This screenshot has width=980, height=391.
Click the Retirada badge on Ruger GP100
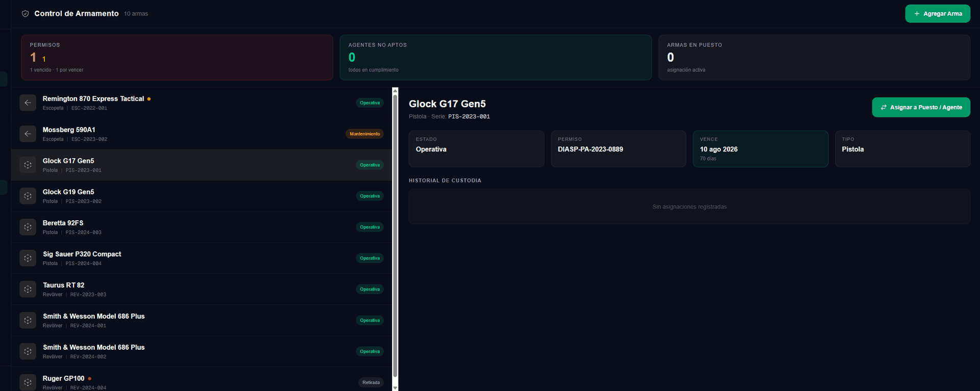(371, 383)
